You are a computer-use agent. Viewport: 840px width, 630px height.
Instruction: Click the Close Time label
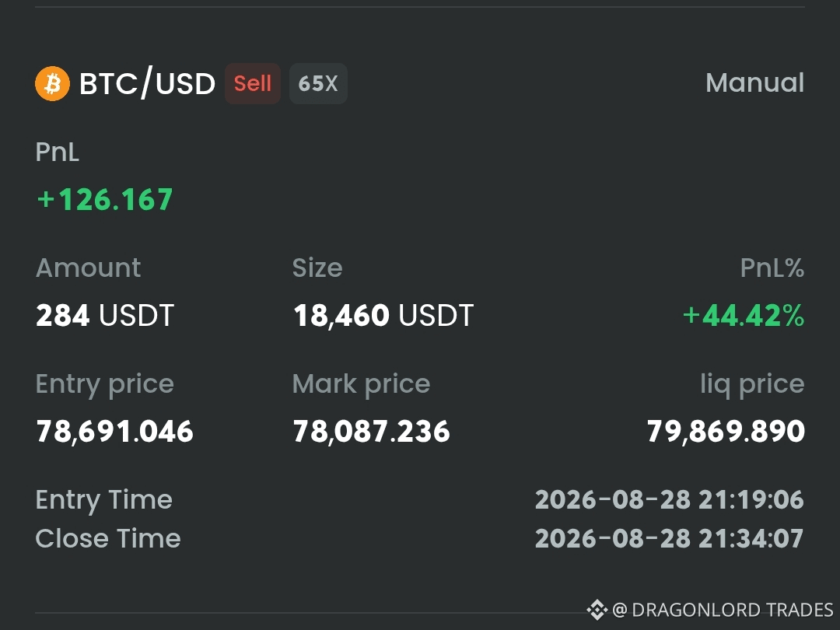[108, 538]
